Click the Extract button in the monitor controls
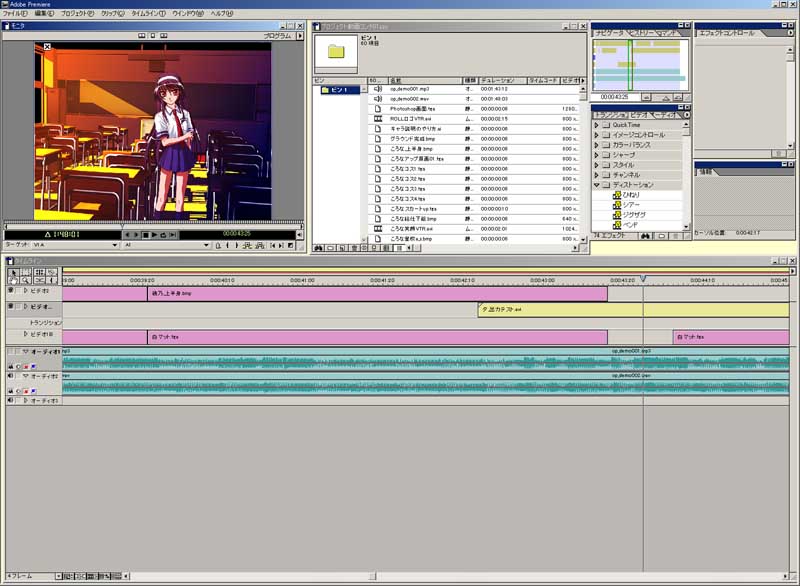 point(260,245)
